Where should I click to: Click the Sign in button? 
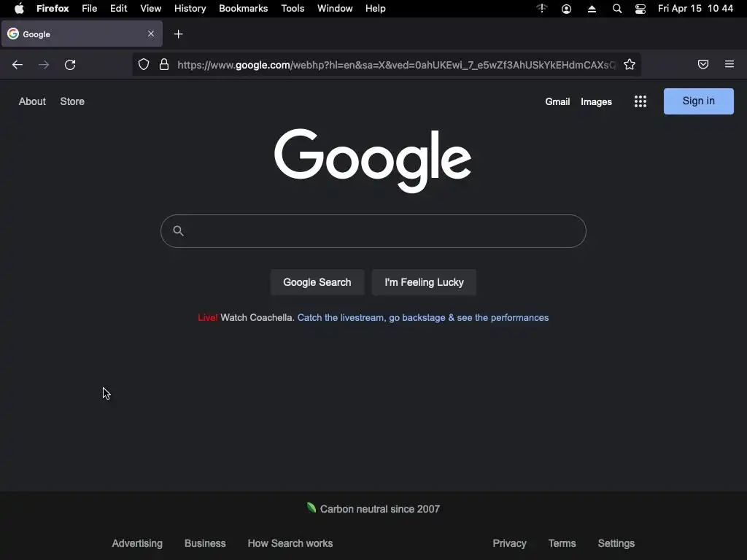click(x=698, y=101)
